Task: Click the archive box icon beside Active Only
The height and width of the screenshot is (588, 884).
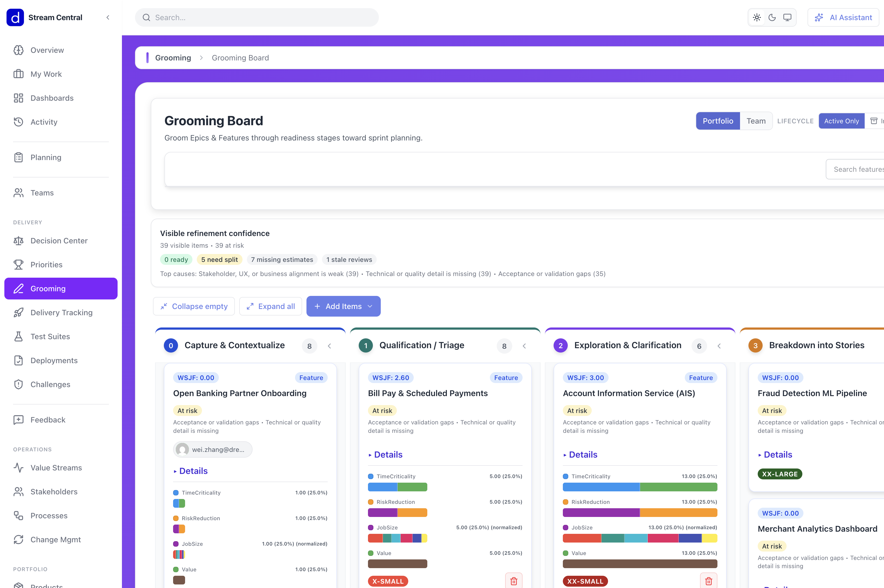Action: coord(874,121)
